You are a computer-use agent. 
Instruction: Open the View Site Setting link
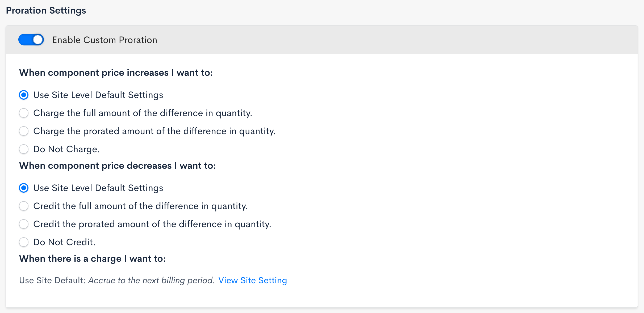[x=253, y=280]
